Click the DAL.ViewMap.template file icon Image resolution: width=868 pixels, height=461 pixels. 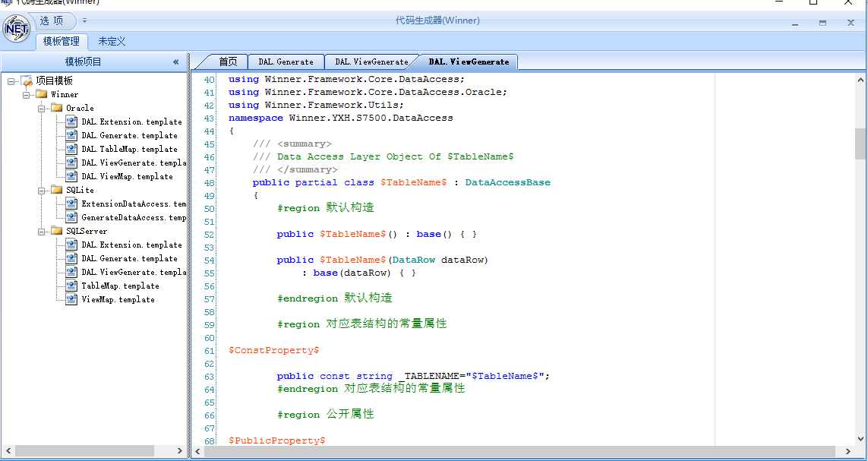[71, 176]
